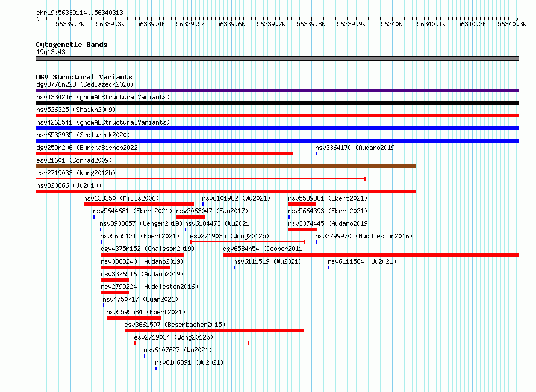Click the nsv6104473 (Wu2021) label
Screen dimensions: 536x392
[x=219, y=223]
